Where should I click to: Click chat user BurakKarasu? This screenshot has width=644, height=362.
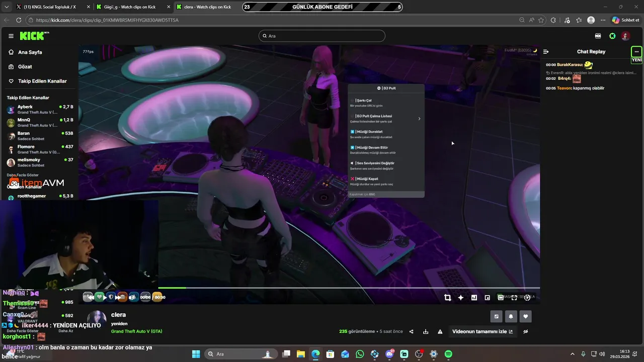click(570, 65)
